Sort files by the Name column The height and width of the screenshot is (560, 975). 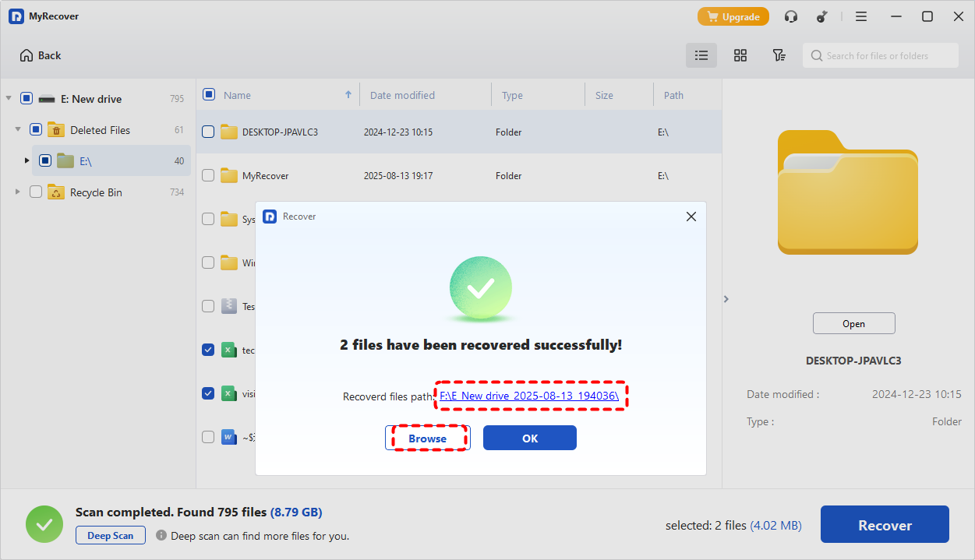(237, 95)
